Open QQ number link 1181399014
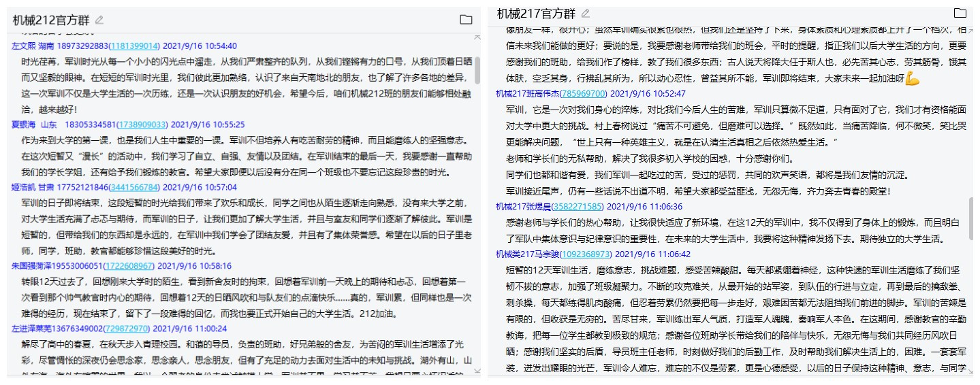 pos(134,46)
